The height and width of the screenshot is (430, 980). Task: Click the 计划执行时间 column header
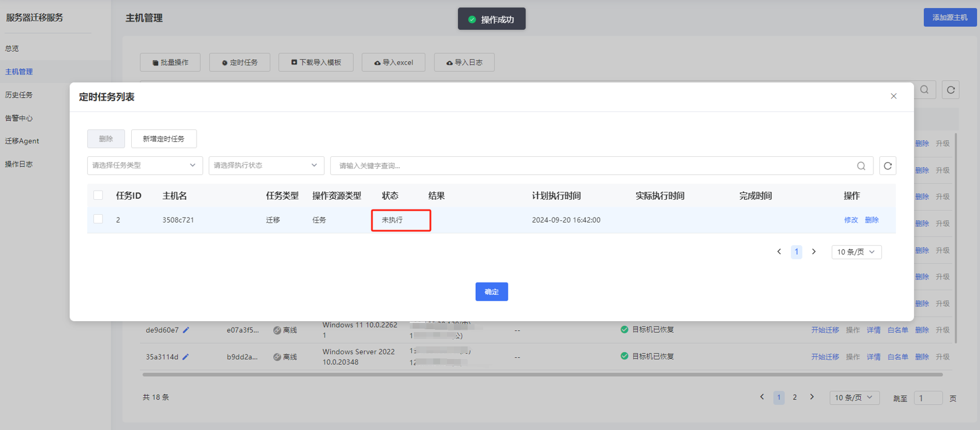click(556, 196)
